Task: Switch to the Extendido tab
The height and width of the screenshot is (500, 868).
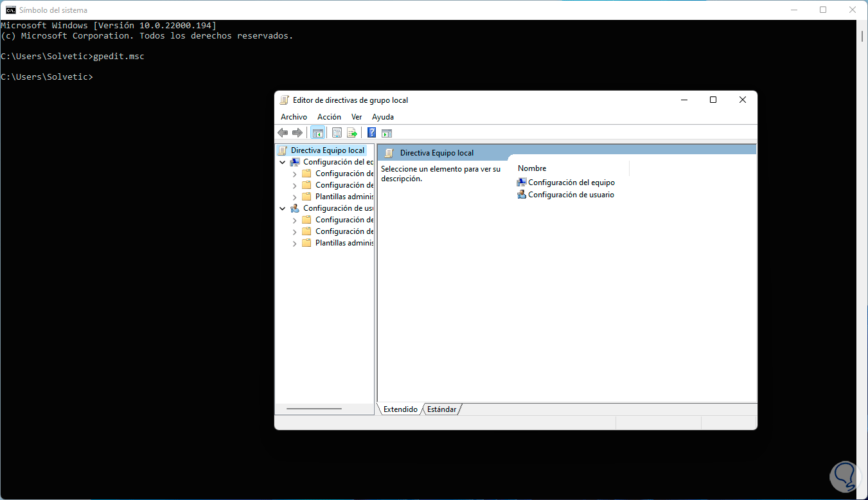Action: tap(400, 409)
